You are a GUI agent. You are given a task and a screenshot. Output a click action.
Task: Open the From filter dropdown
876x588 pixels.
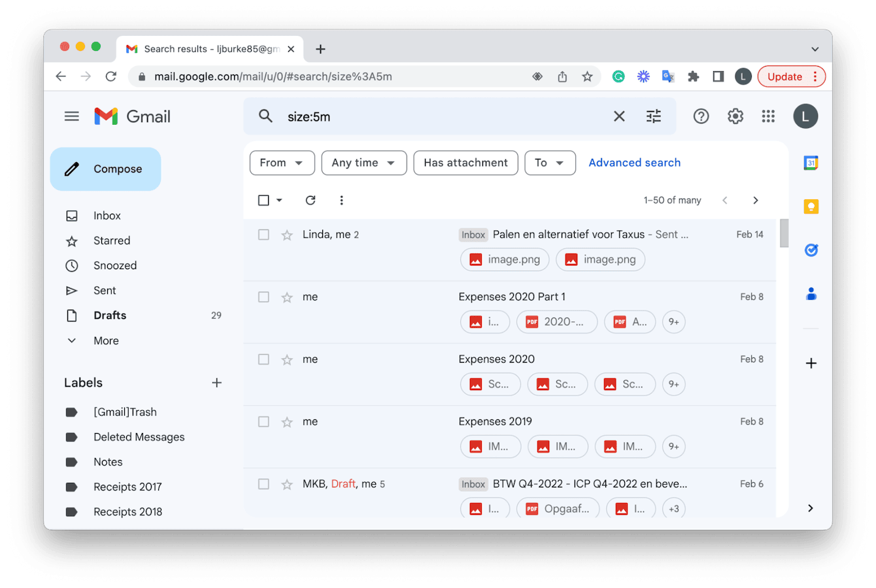pyautogui.click(x=282, y=163)
